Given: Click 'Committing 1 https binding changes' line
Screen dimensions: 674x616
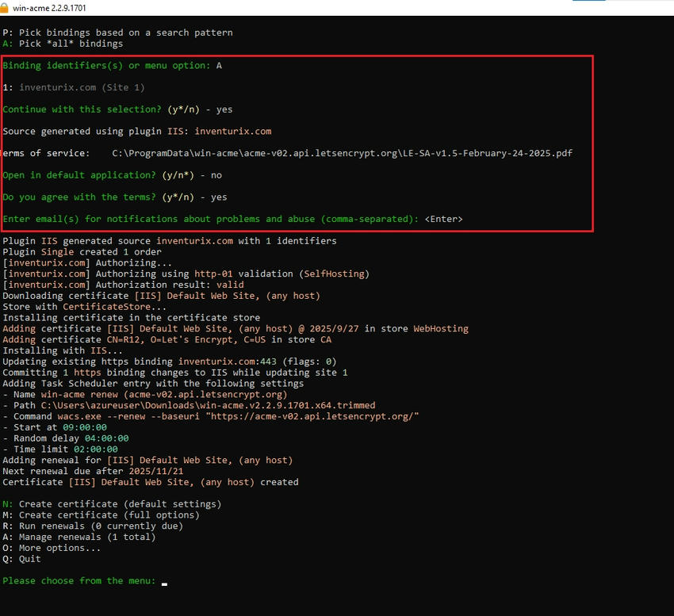Looking at the screenshot, I should (175, 373).
